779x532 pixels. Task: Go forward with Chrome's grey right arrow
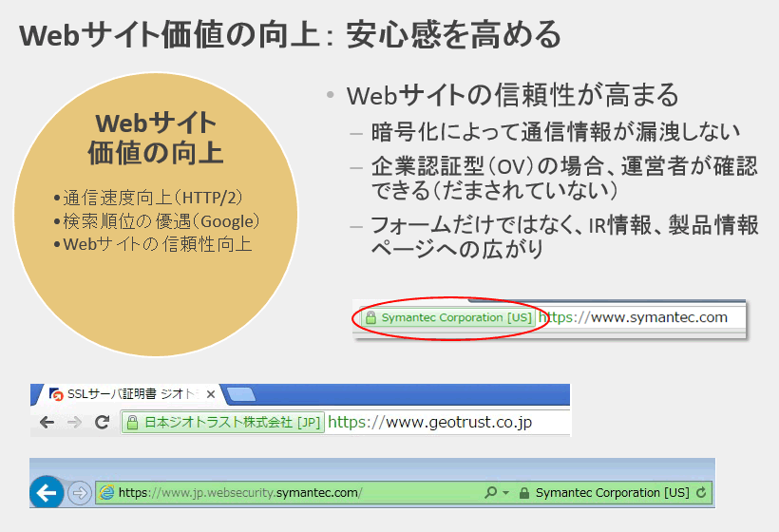74,423
